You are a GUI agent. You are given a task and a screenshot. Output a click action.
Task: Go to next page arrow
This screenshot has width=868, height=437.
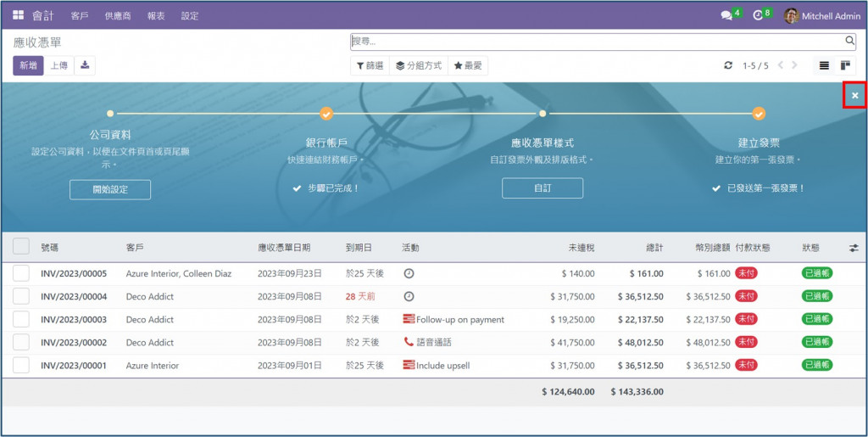pos(794,65)
